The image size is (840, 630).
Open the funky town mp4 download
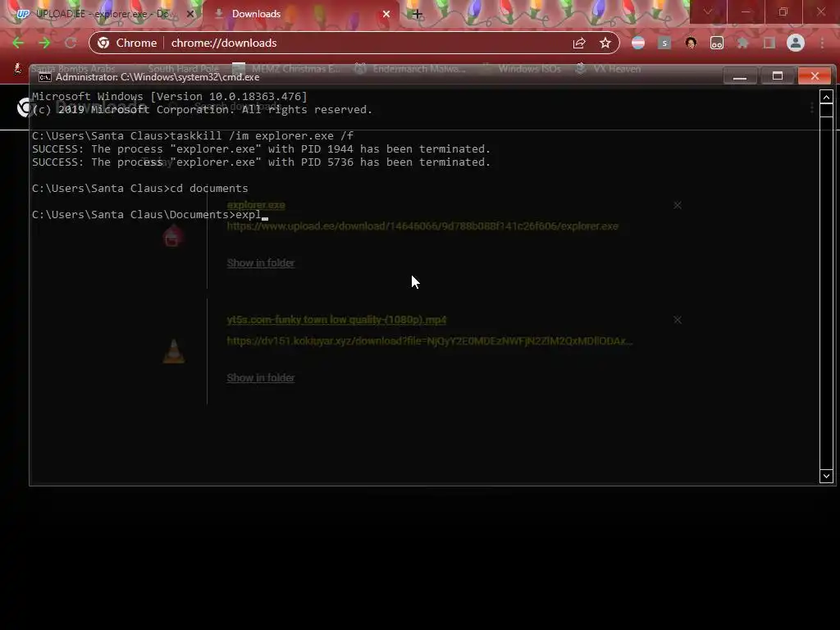pos(336,320)
